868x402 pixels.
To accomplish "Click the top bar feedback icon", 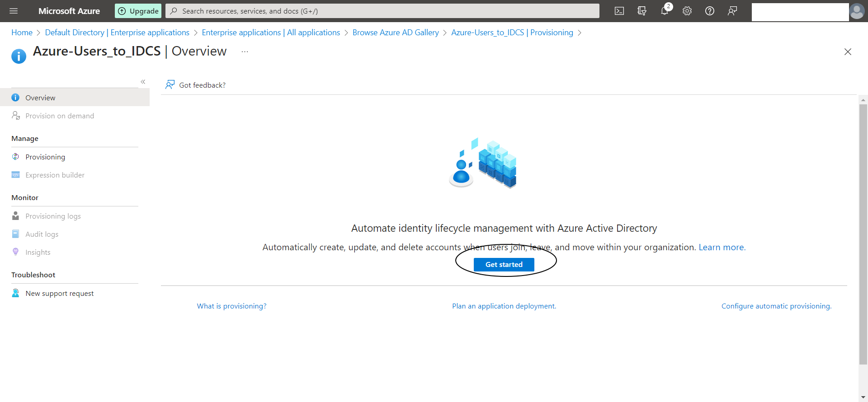I will tap(732, 11).
